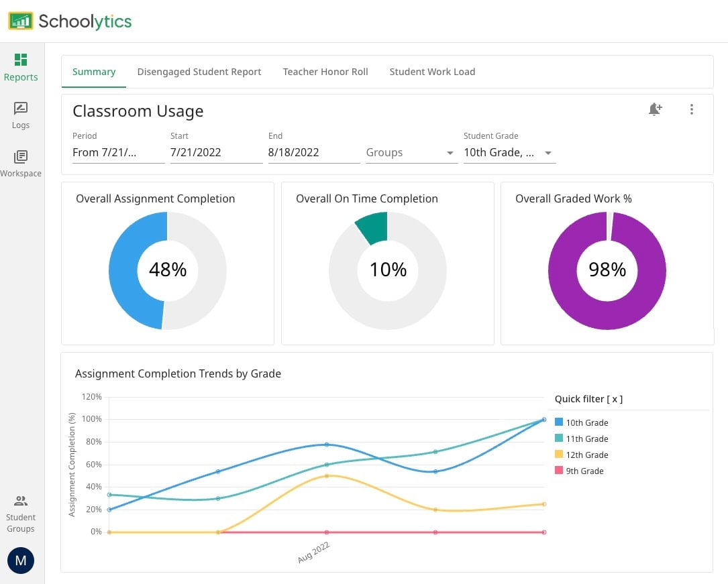Image resolution: width=728 pixels, height=584 pixels.
Task: Open the Workspace sidebar icon
Action: 20,164
